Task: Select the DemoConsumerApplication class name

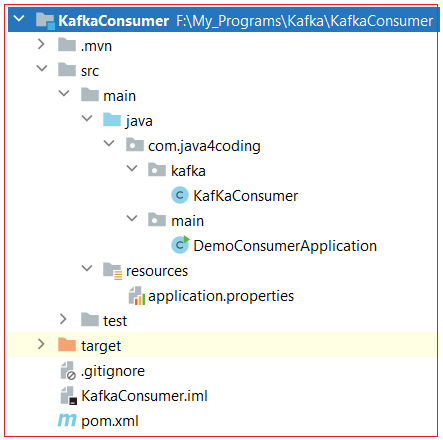Action: pyautogui.click(x=285, y=246)
